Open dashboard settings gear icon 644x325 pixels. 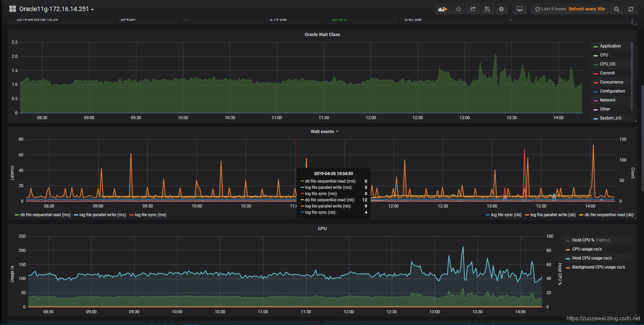tap(501, 9)
